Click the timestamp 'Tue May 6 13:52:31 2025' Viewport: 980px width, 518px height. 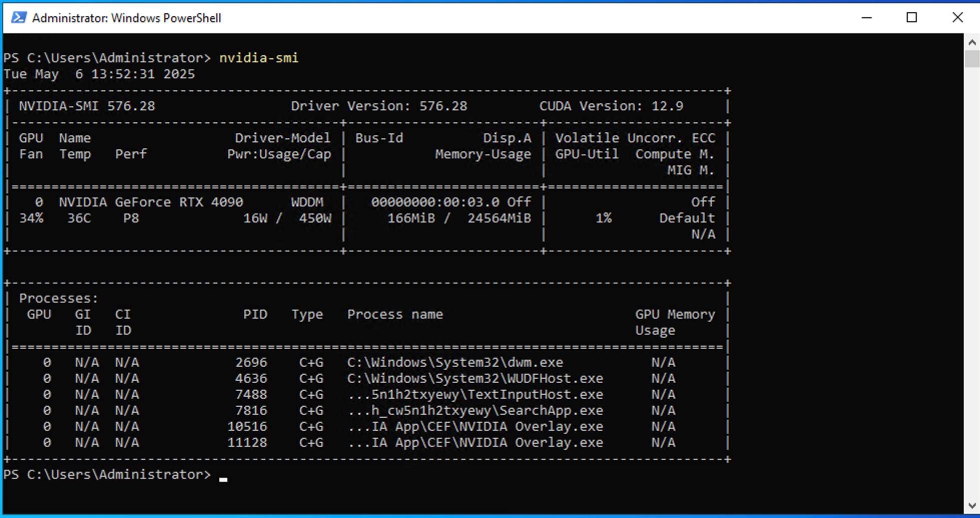(x=99, y=74)
